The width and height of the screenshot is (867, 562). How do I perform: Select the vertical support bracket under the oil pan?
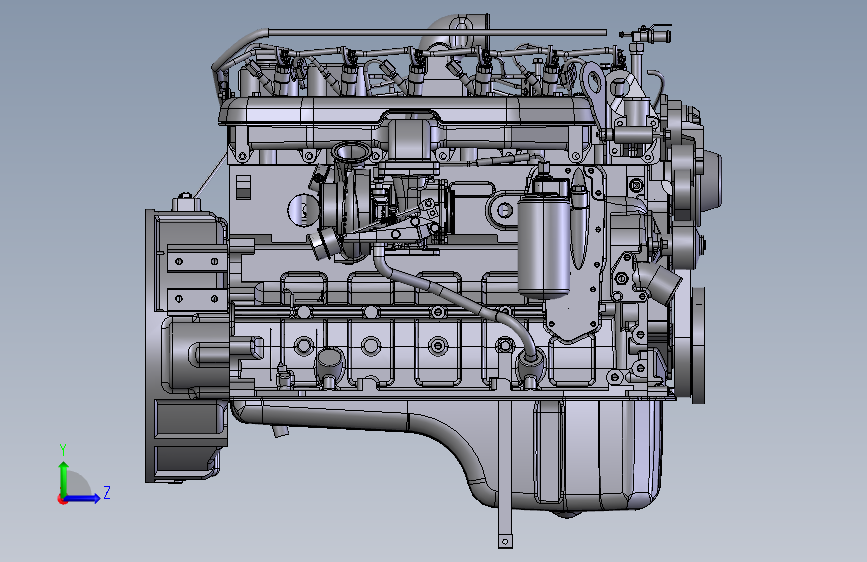point(505,476)
